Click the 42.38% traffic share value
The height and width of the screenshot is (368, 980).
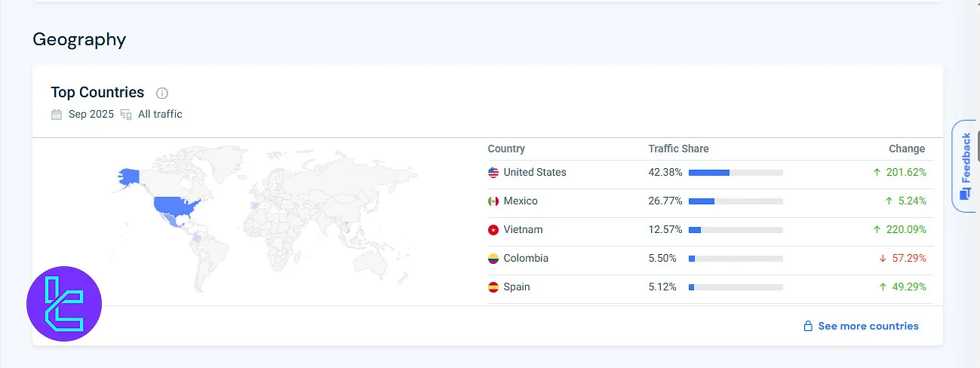665,173
